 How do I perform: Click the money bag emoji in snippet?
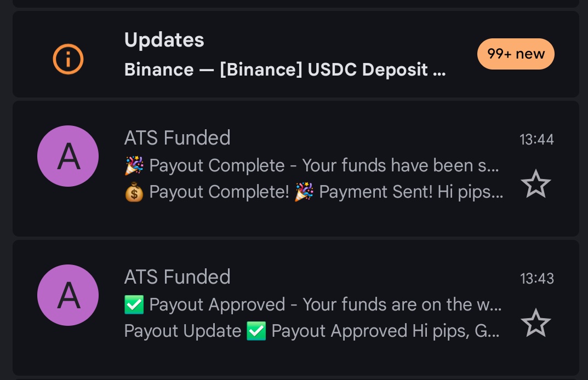coord(134,192)
